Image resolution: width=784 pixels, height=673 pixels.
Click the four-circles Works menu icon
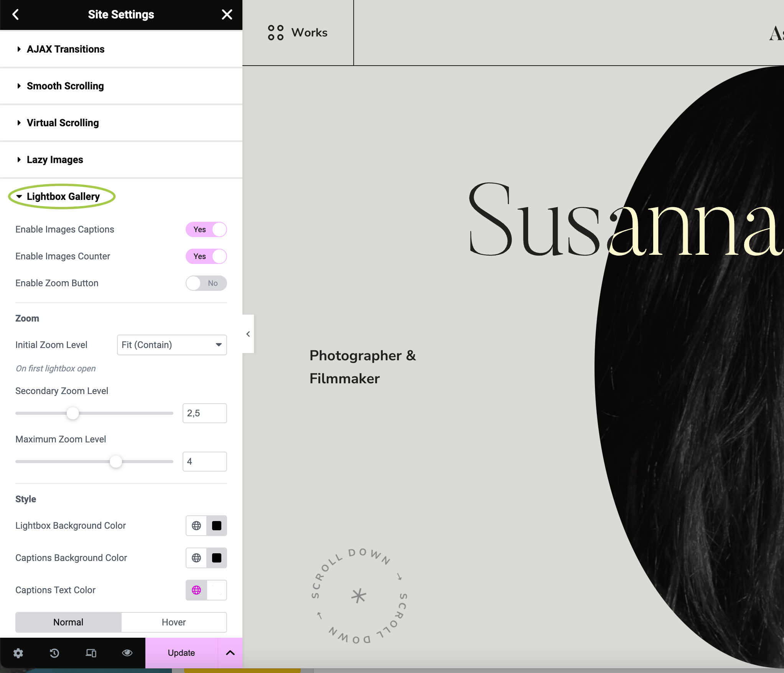click(x=275, y=33)
